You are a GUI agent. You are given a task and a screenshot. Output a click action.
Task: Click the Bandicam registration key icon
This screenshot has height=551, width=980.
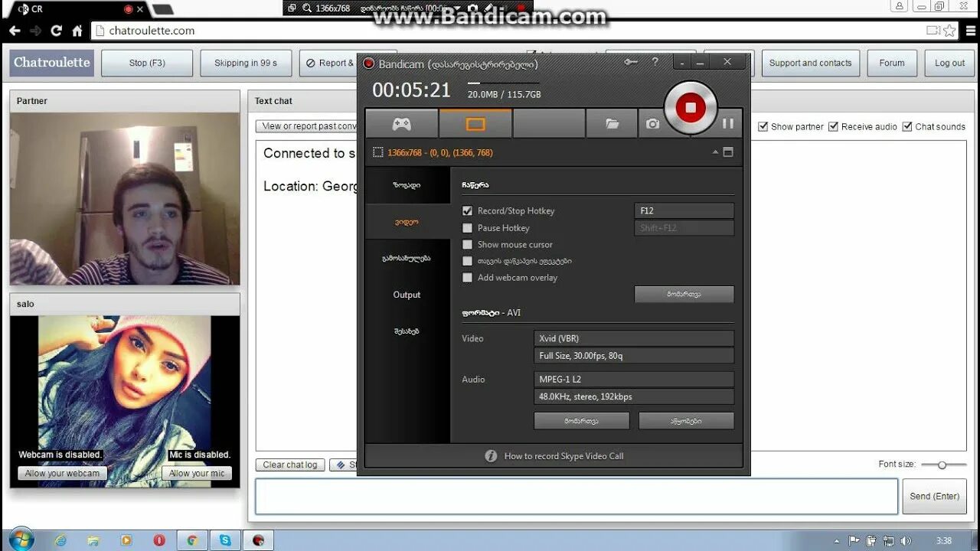pyautogui.click(x=631, y=62)
